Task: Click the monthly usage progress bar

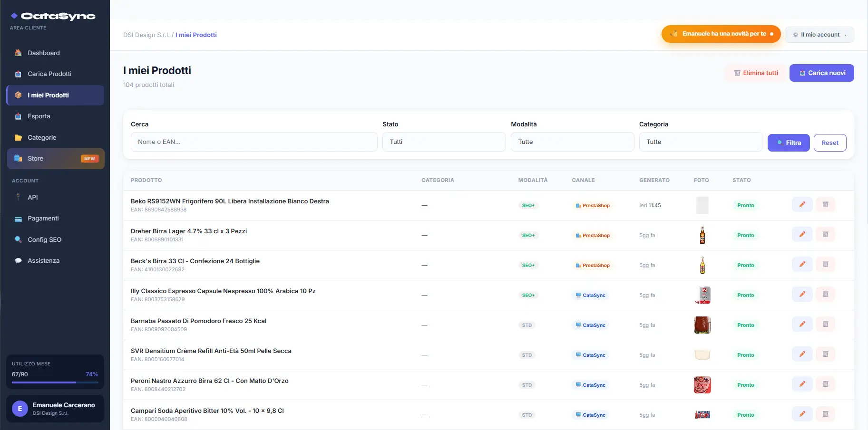Action: (x=55, y=382)
